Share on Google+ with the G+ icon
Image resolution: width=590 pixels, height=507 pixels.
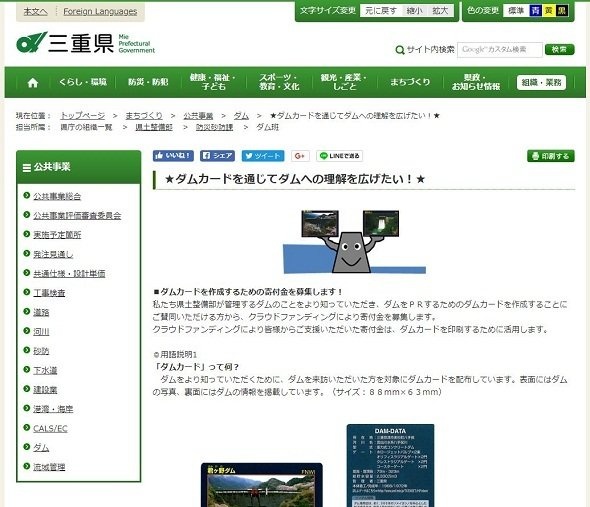click(x=300, y=156)
